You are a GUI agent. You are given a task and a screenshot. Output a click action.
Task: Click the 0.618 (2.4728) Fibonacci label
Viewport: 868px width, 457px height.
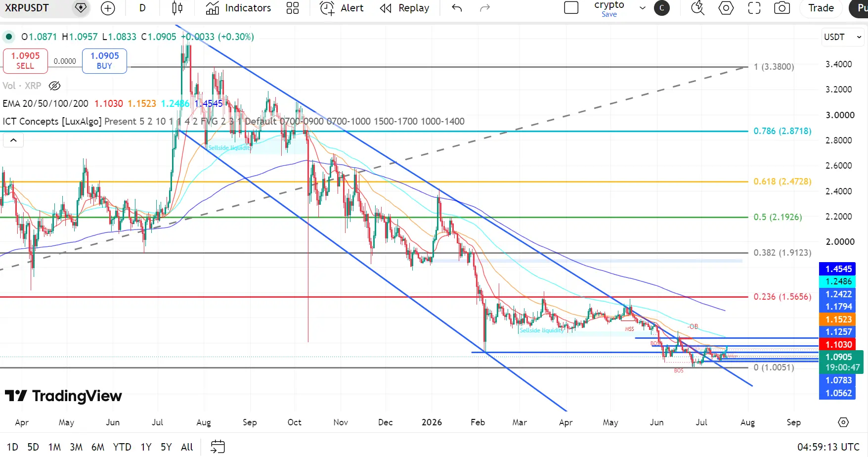pyautogui.click(x=782, y=182)
